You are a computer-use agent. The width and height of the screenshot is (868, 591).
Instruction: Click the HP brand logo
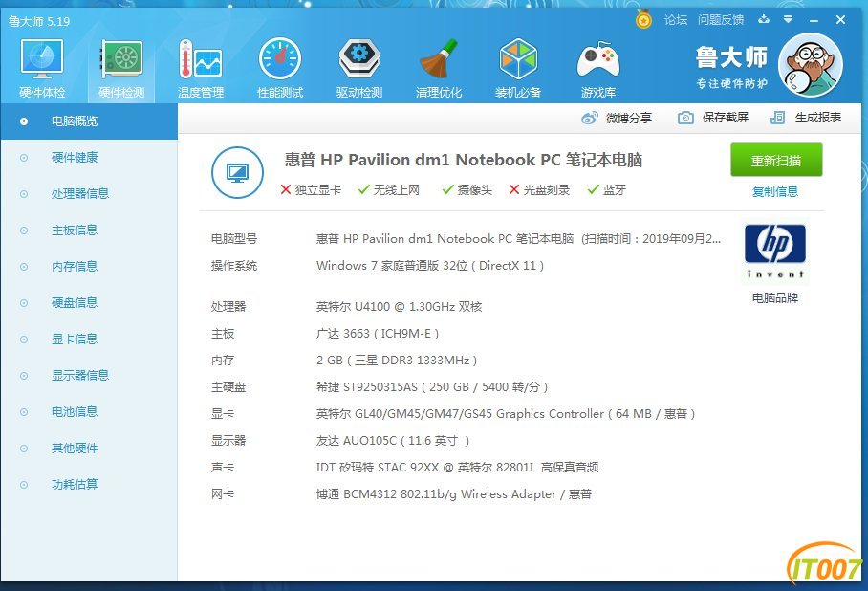[x=775, y=252]
